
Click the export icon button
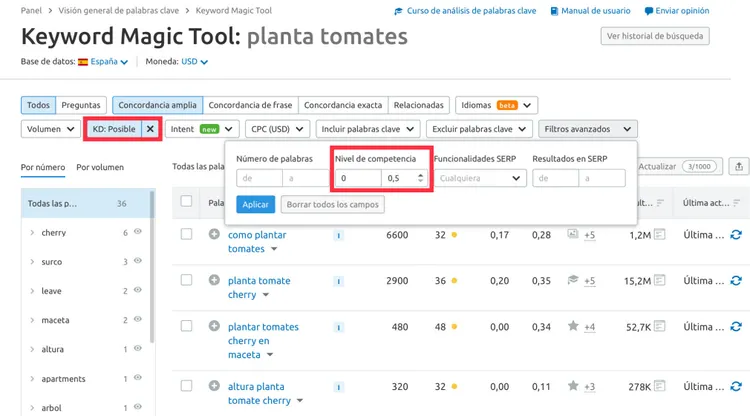[x=739, y=166]
